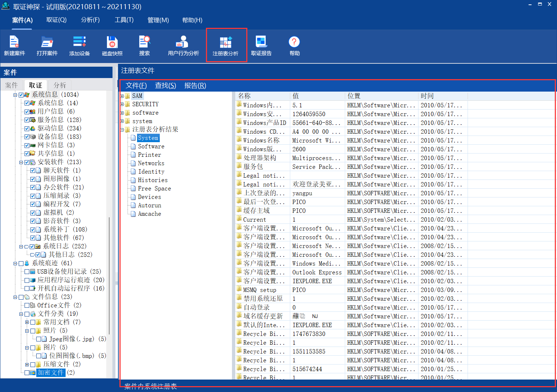Expand the software registry hive node

[x=122, y=113]
